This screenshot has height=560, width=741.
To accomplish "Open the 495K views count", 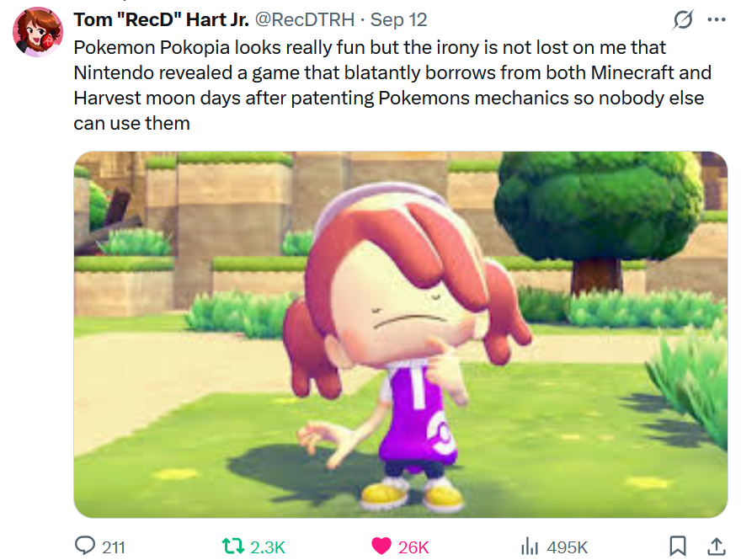I will click(x=567, y=547).
